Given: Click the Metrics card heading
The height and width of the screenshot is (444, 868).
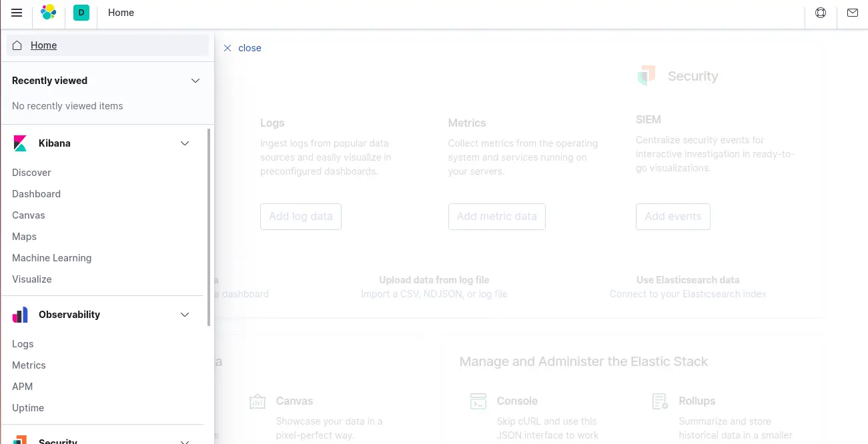Looking at the screenshot, I should tap(467, 123).
